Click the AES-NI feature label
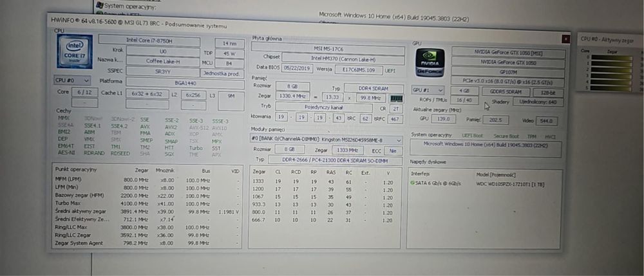Viewport: 644px width, 276px height. tap(66, 152)
